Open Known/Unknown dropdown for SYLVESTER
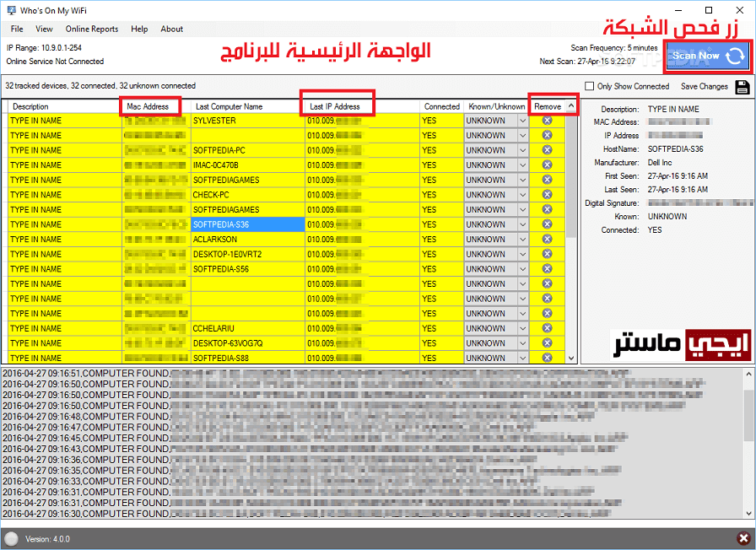756x550 pixels. (522, 121)
